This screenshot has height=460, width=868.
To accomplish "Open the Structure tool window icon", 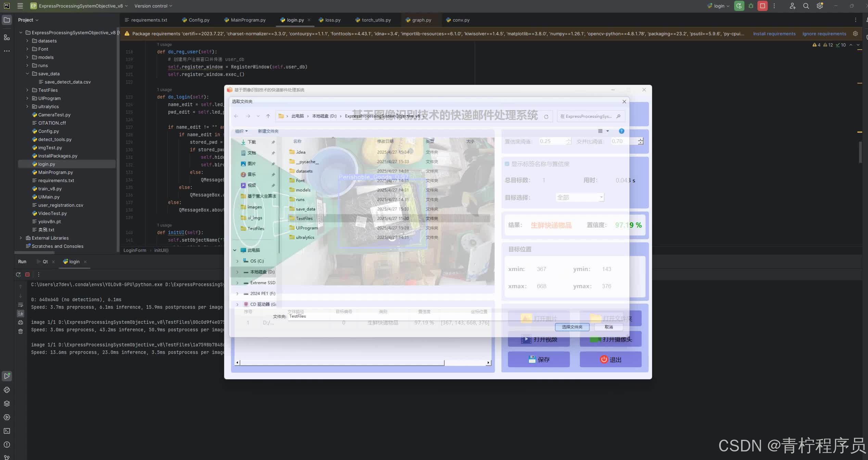I will pyautogui.click(x=7, y=37).
